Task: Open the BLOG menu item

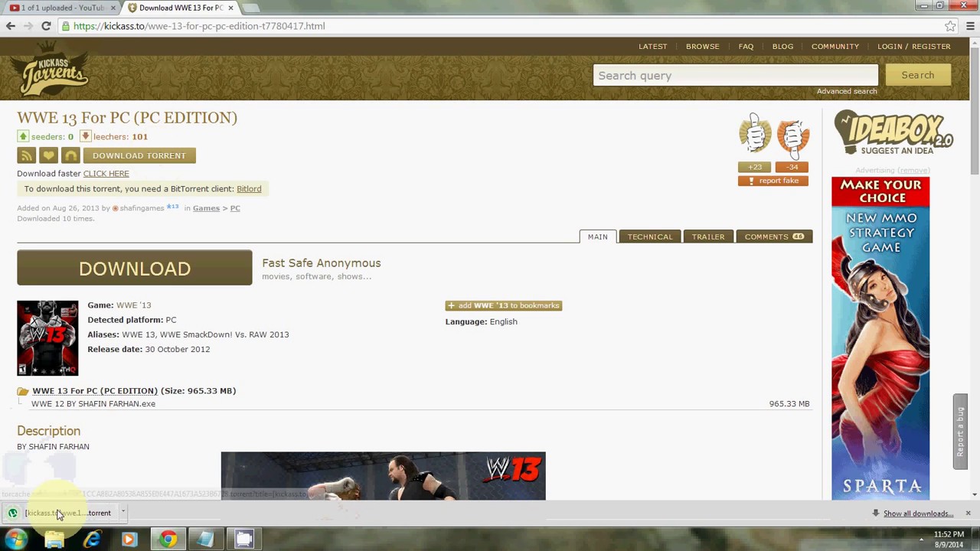Action: pyautogui.click(x=782, y=47)
